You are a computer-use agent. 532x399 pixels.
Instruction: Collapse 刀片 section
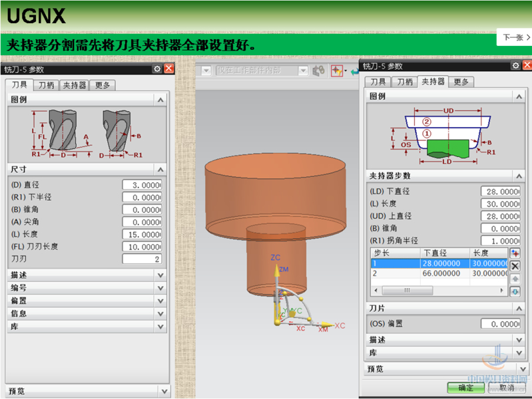[519, 309]
